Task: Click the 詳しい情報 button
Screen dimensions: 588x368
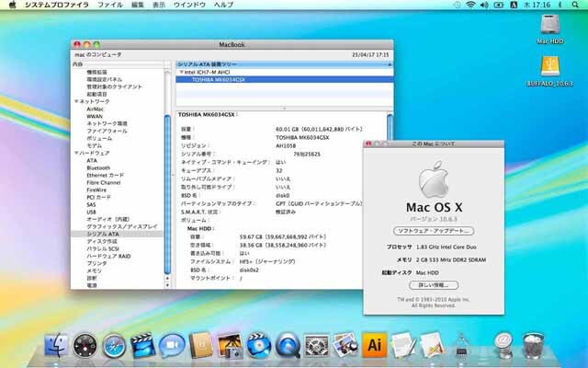Action: click(434, 285)
